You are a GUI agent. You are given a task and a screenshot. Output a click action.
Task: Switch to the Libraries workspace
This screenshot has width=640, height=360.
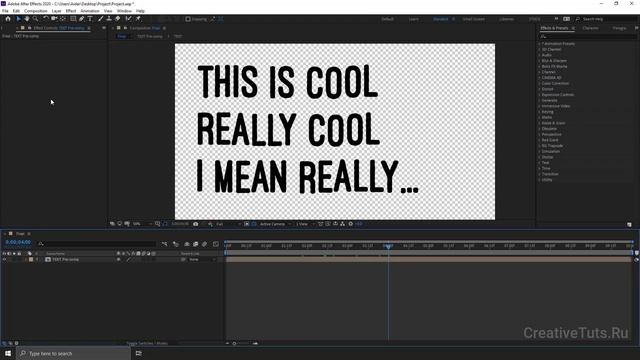507,19
